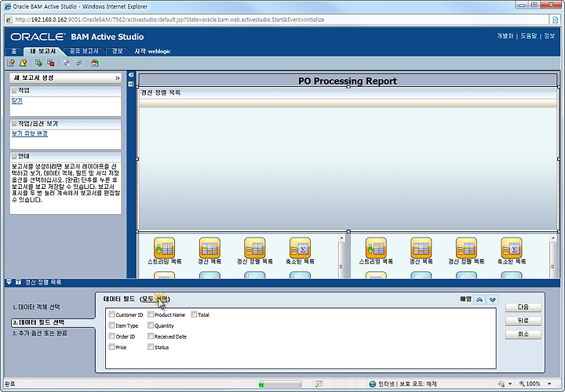Click the 모두 선택 link
Viewport: 565px width, 392px height.
pyautogui.click(x=155, y=299)
